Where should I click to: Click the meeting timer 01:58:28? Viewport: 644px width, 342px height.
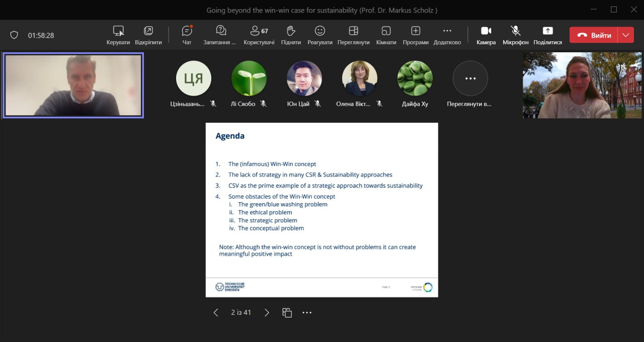[x=41, y=35]
